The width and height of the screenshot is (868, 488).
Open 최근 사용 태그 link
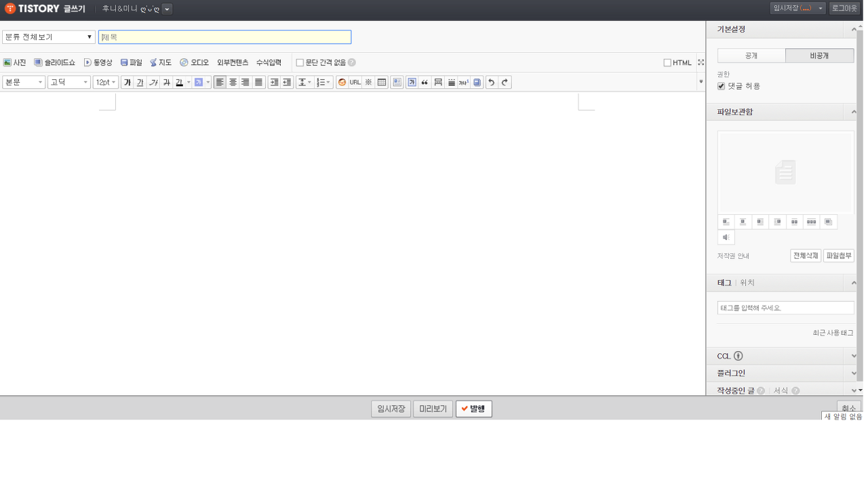tap(833, 333)
